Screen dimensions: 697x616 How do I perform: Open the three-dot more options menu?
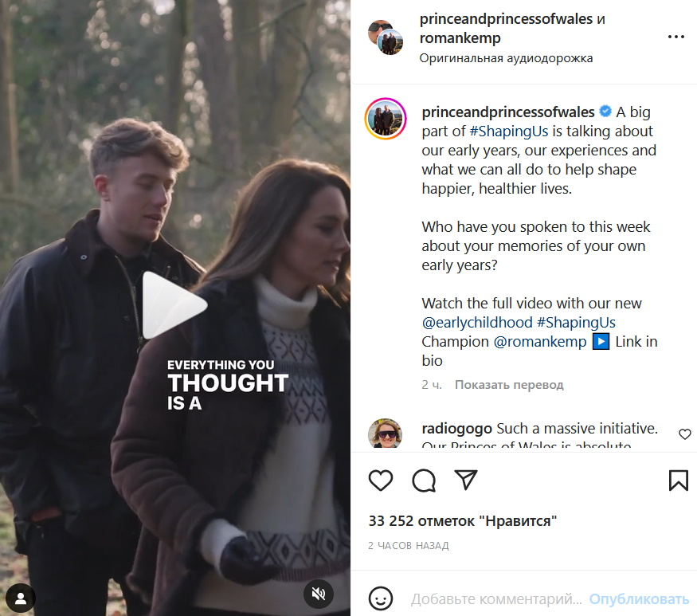(x=675, y=37)
